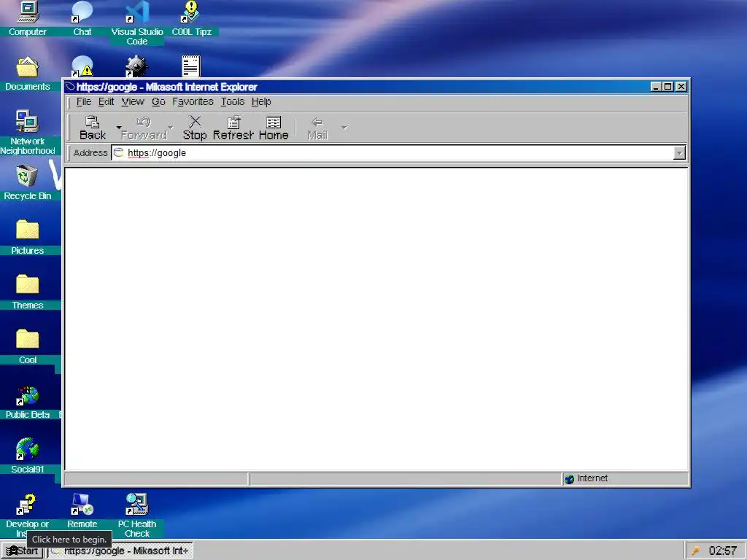Open the File menu

(x=83, y=101)
